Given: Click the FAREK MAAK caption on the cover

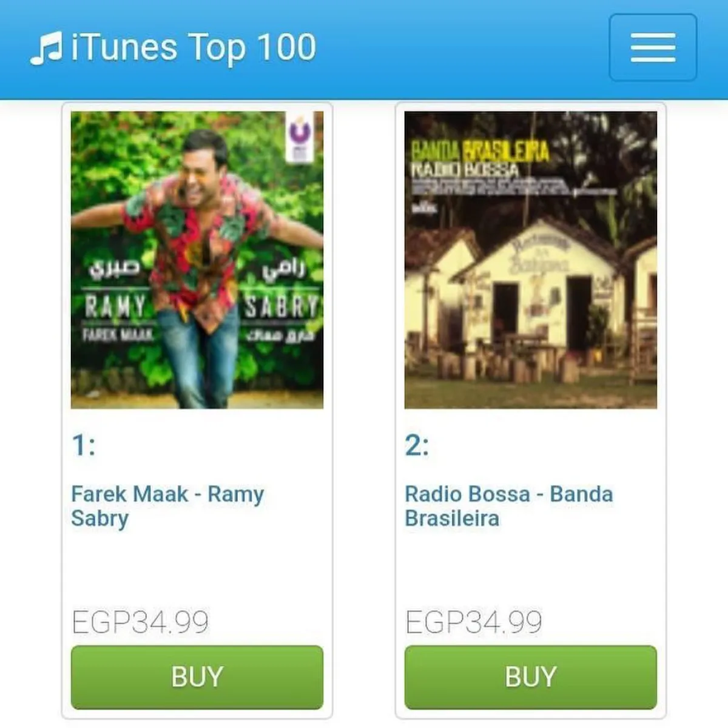Looking at the screenshot, I should coord(118,334).
